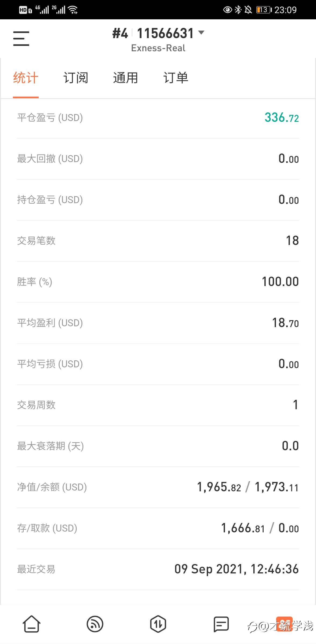Open the messages chat icon

[x=221, y=624]
